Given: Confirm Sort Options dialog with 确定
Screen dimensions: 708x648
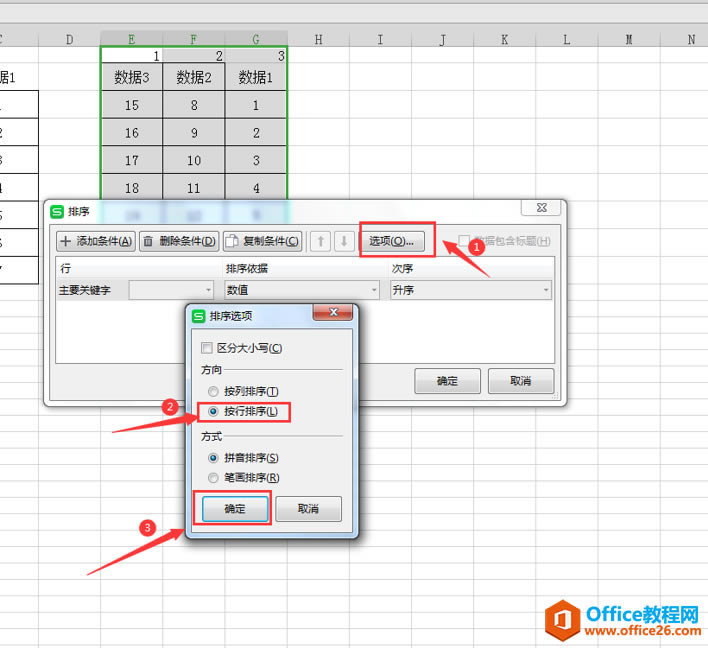Looking at the screenshot, I should (x=235, y=509).
